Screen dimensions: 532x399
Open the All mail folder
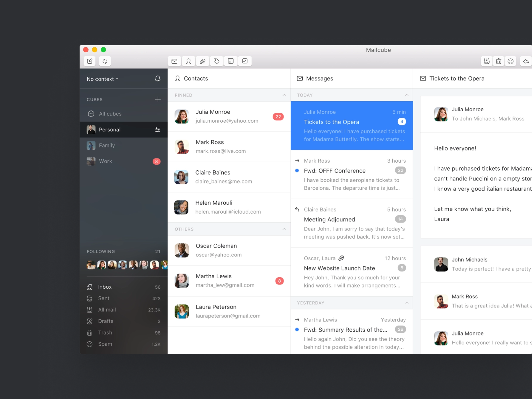124,310
